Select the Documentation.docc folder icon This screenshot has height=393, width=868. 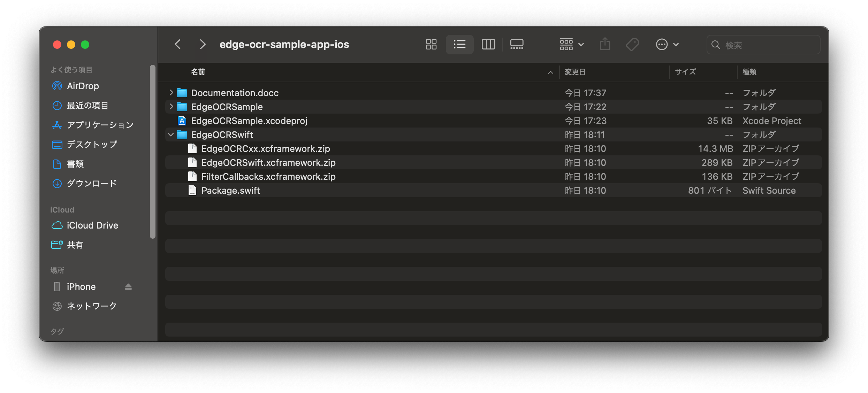point(182,93)
